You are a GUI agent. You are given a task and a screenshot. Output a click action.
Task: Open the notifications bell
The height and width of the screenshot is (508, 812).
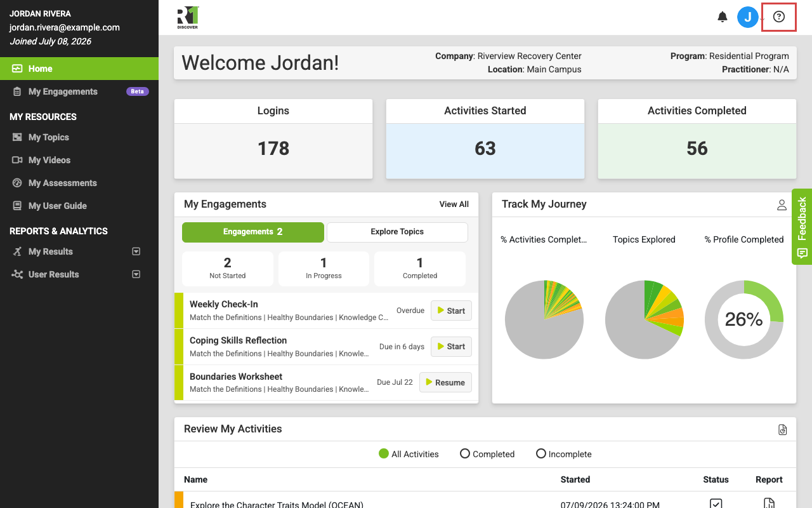(x=722, y=17)
